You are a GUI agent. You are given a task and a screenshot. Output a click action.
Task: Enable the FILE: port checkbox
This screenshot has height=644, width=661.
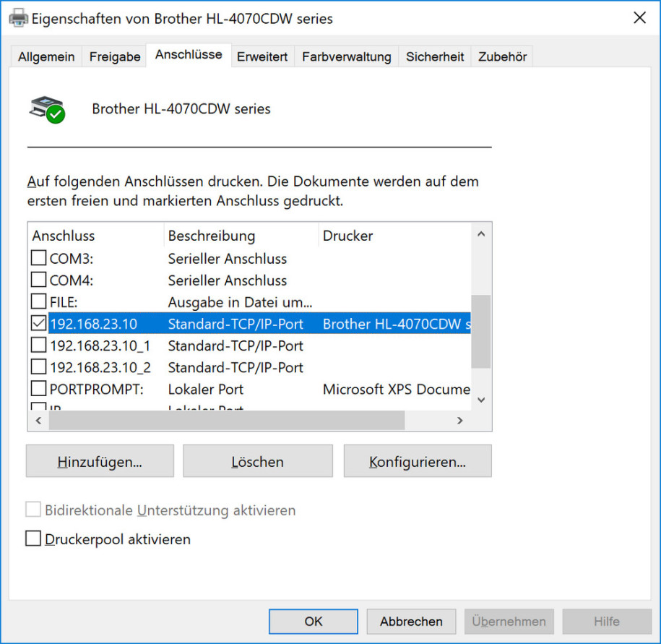coord(39,301)
